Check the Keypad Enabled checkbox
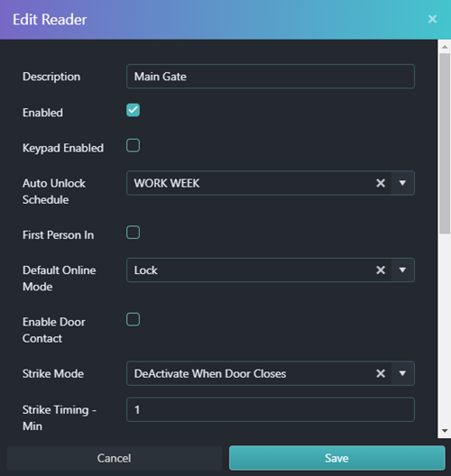451x476 pixels. tap(133, 145)
